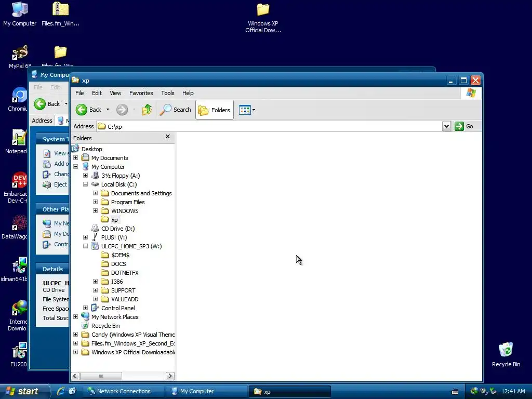532x399 pixels.
Task: Select CD Drive (D:) in tree
Action: pos(118,229)
